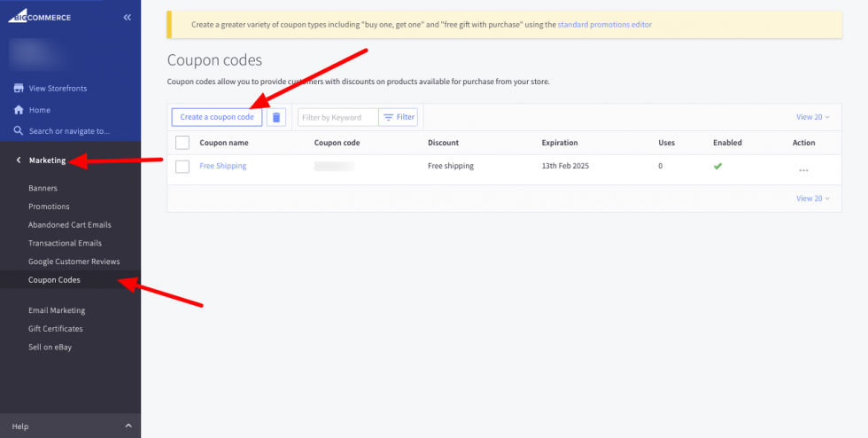Expand the Help panel in sidebar
The width and height of the screenshot is (868, 438).
tap(128, 426)
